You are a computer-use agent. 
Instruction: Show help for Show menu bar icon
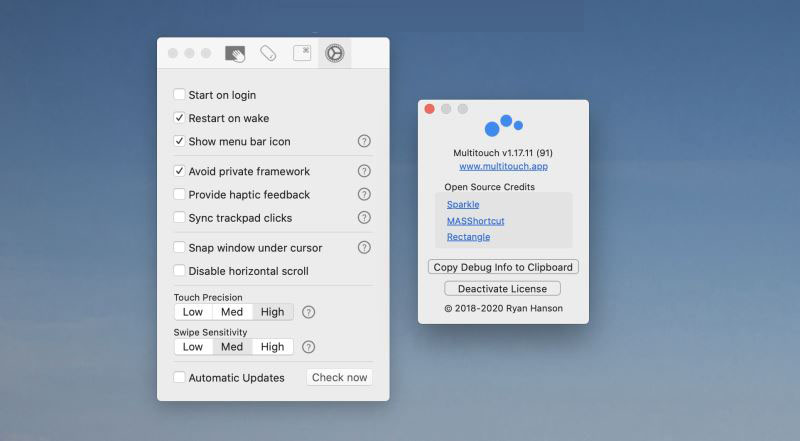click(x=364, y=141)
